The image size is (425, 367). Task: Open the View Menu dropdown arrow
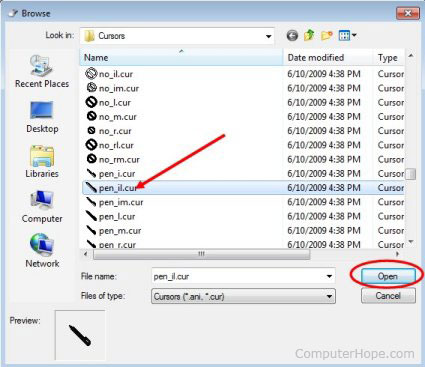coord(354,35)
